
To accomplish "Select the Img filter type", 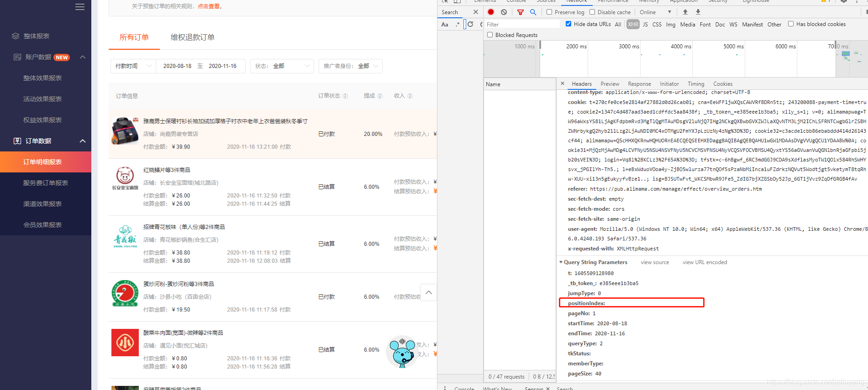I will click(671, 25).
